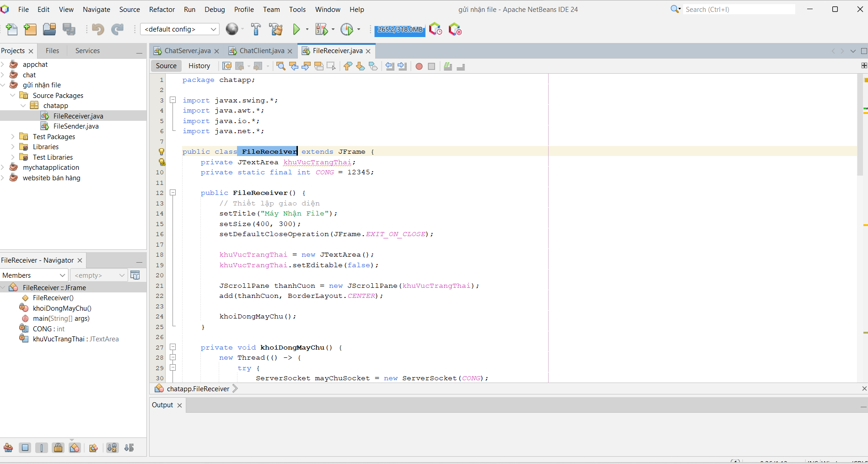Expand the Libraries tree node
This screenshot has height=464, width=868.
click(13, 147)
